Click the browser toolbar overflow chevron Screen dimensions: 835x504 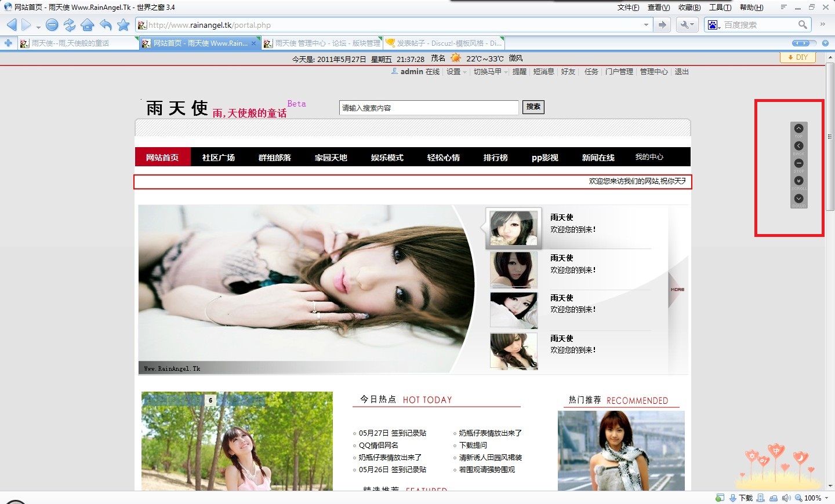tap(822, 24)
